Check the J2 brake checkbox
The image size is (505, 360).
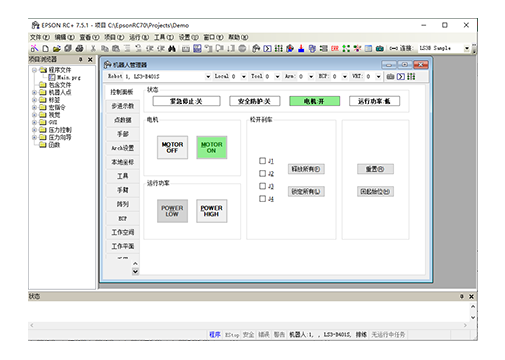tap(262, 173)
